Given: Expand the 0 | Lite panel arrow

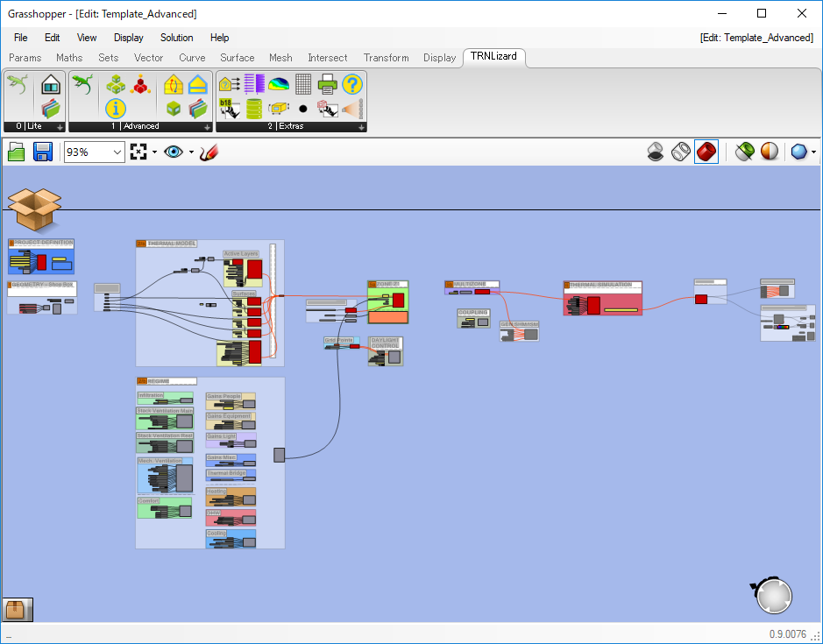Looking at the screenshot, I should pyautogui.click(x=60, y=127).
